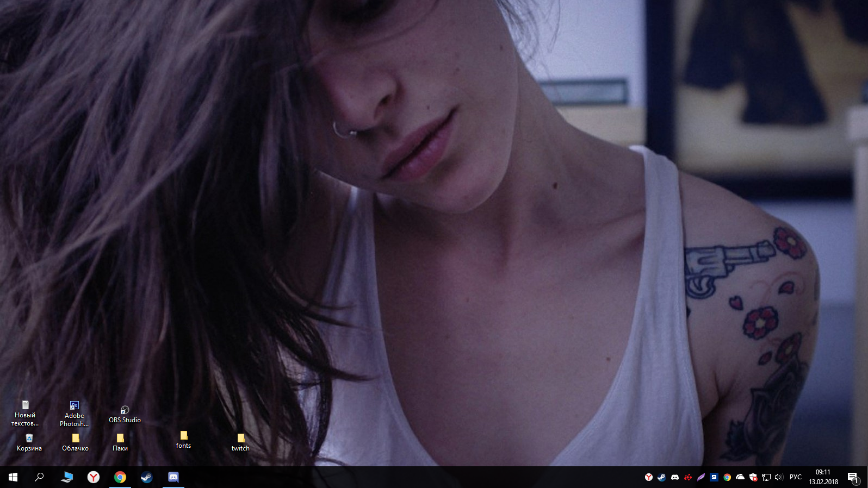Launch the OBS Studio desktop shortcut
Screen dimensions: 868x488
tap(125, 415)
